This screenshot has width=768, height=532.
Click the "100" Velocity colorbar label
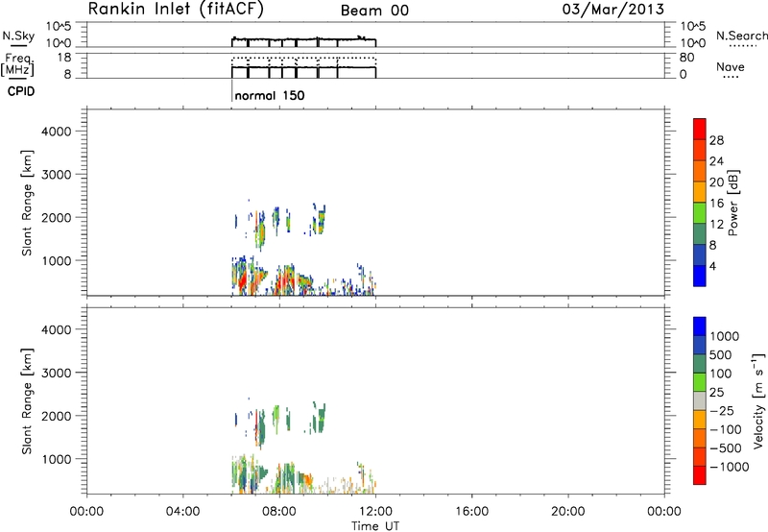pos(721,374)
